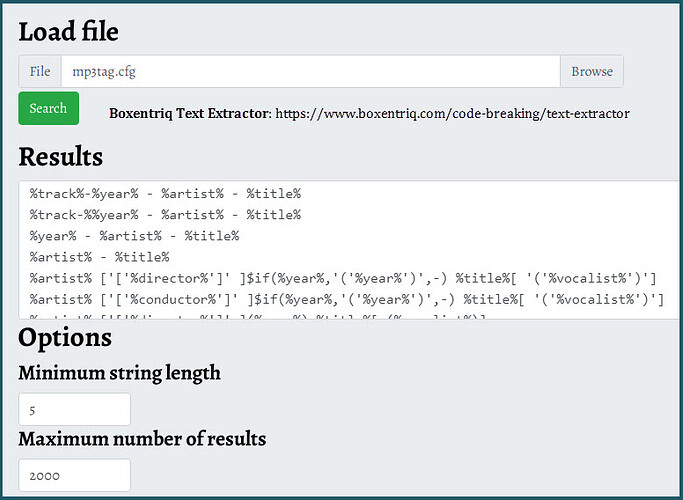Image resolution: width=683 pixels, height=500 pixels.
Task: Select the mp3tag.cfg file input field
Action: (x=310, y=71)
